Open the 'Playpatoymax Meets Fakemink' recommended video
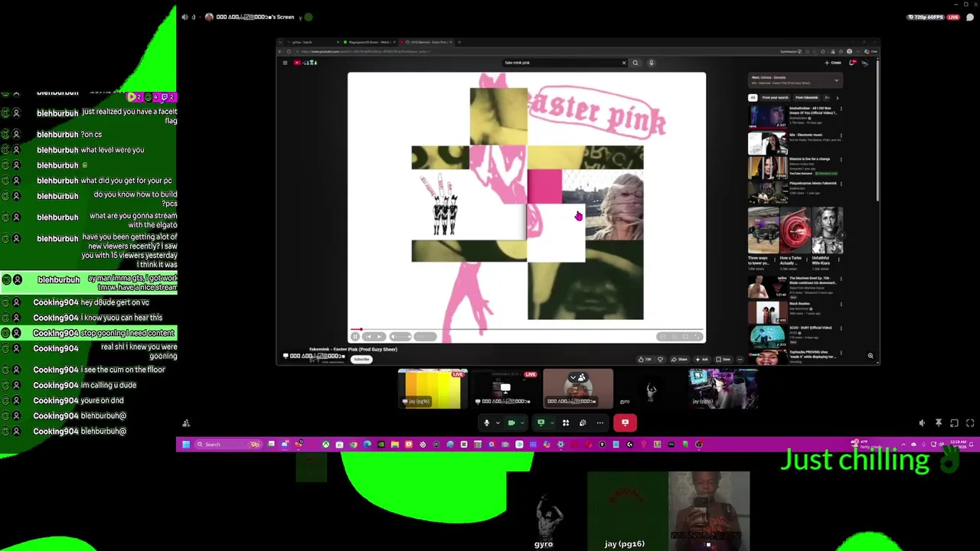Screen dimensions: 980x551 [x=767, y=192]
